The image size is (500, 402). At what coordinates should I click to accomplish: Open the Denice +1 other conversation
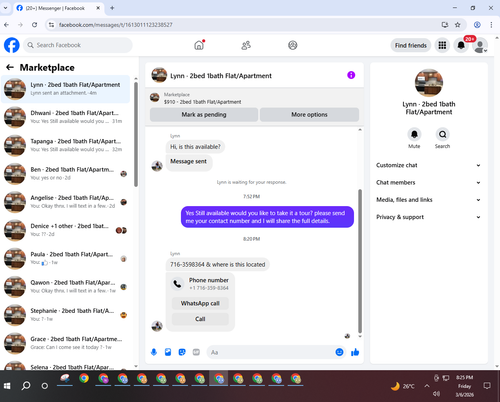tap(66, 230)
